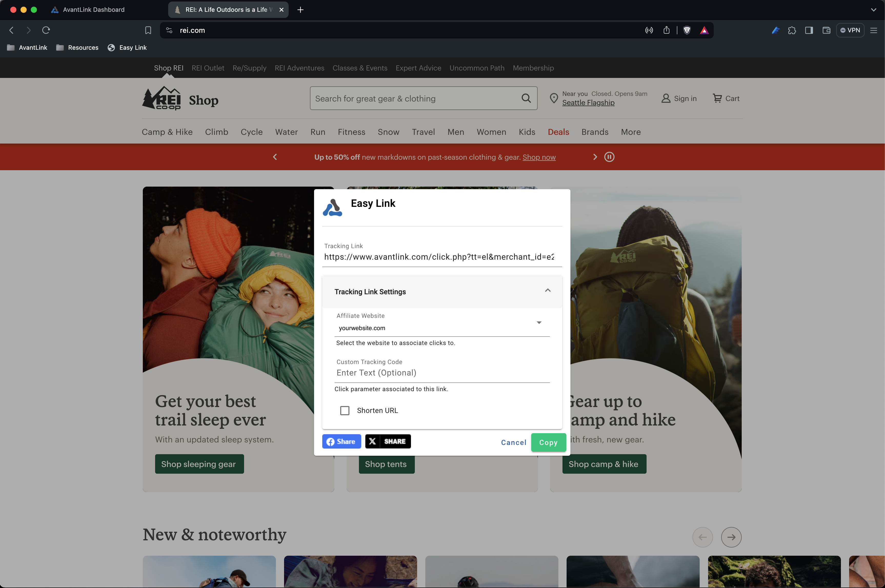
Task: Open the Brave Wallet icon
Action: point(826,31)
